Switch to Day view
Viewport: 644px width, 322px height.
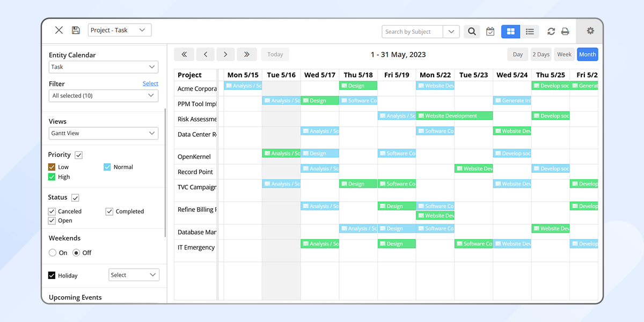[x=518, y=54]
